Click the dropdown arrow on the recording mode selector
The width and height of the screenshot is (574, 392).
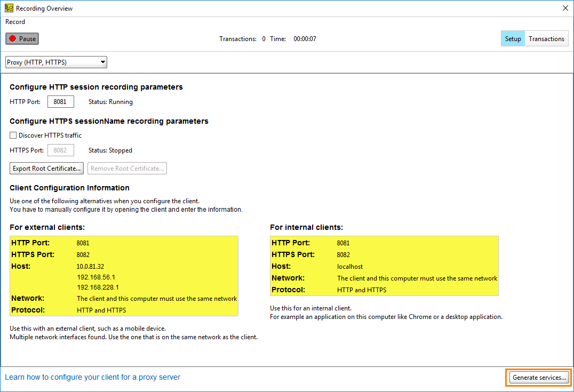pyautogui.click(x=102, y=62)
